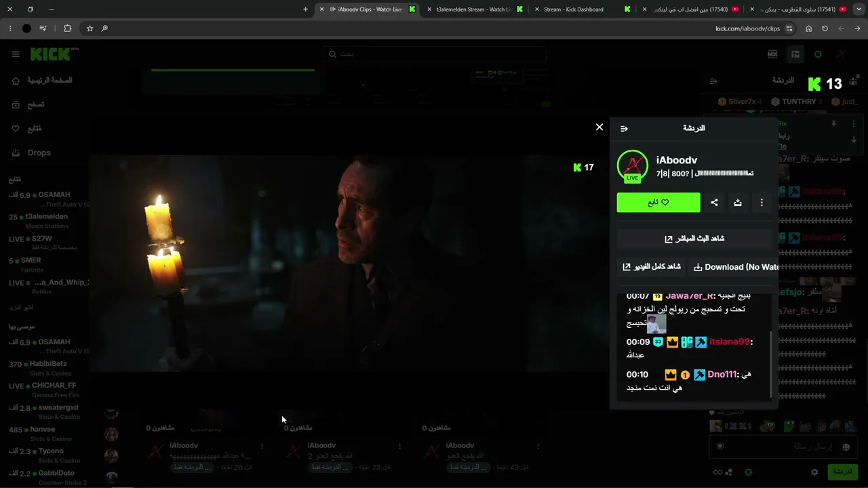
Task: Bookmark this page with the star
Action: [x=90, y=28]
